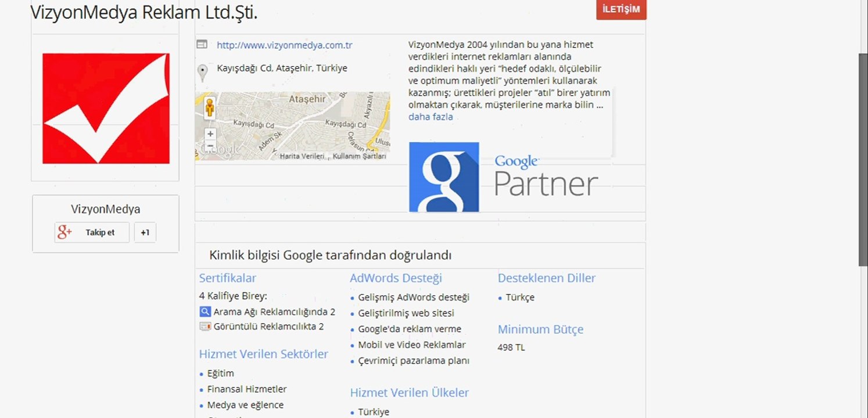Click the 'Türkiye' country item
The height and width of the screenshot is (418, 868).
(x=374, y=412)
